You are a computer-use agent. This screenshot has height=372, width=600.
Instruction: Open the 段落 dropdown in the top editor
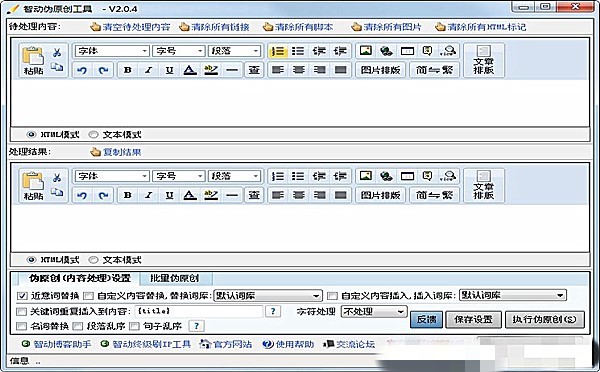[234, 51]
